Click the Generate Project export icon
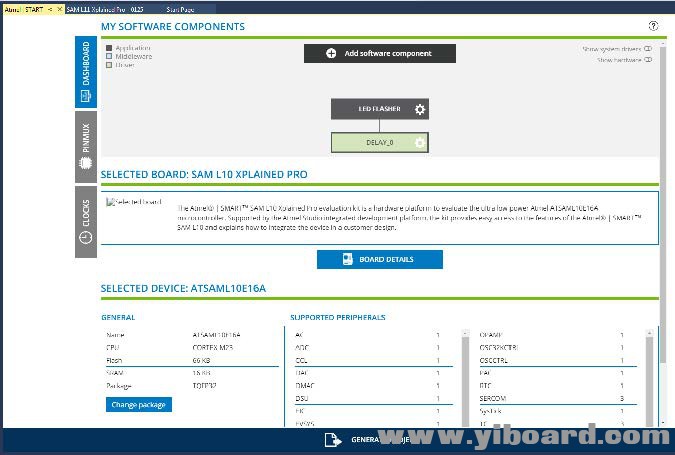This screenshot has height=455, width=675. pos(333,440)
